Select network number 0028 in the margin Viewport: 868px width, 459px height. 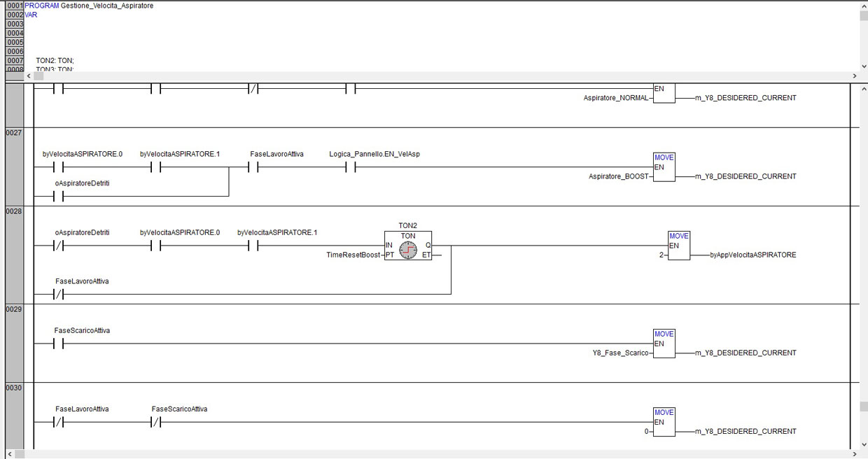14,211
